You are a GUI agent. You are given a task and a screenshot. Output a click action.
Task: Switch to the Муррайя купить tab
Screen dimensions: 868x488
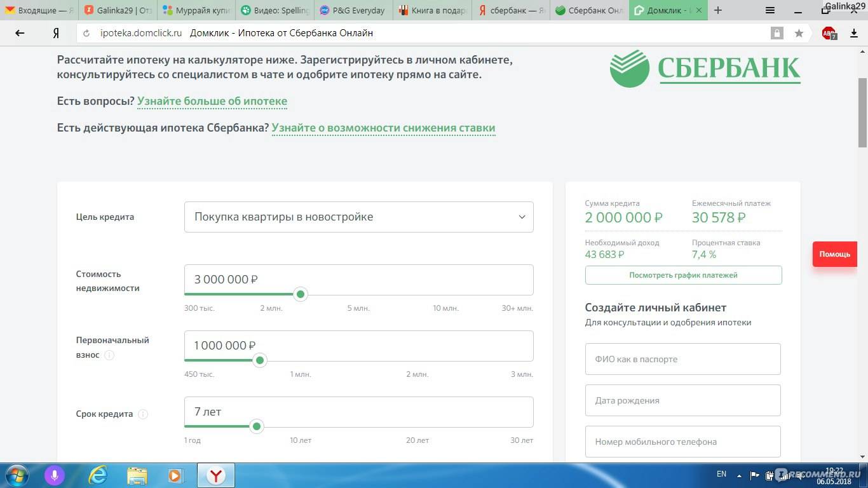tap(196, 10)
